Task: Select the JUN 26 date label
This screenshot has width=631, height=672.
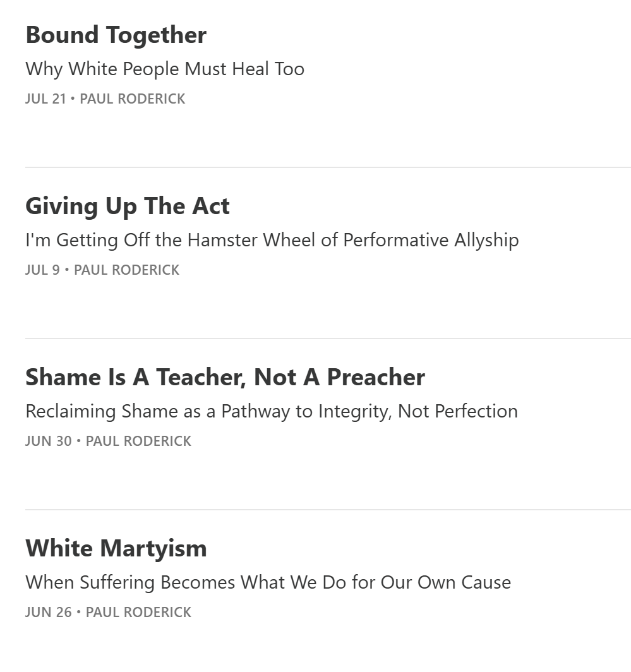Action: point(49,612)
